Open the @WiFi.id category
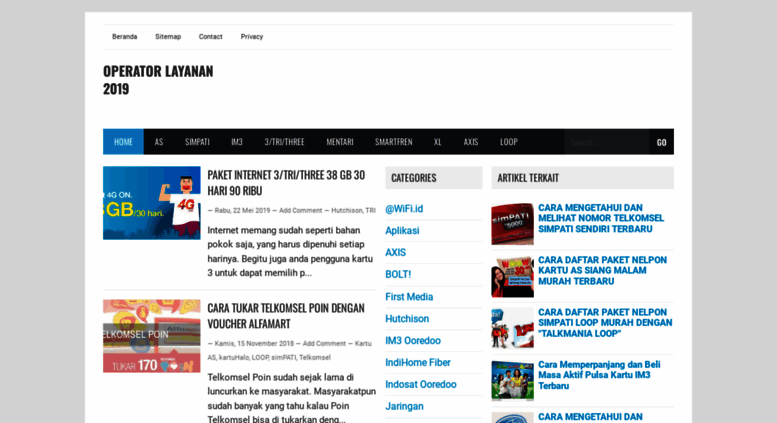 [x=404, y=209]
